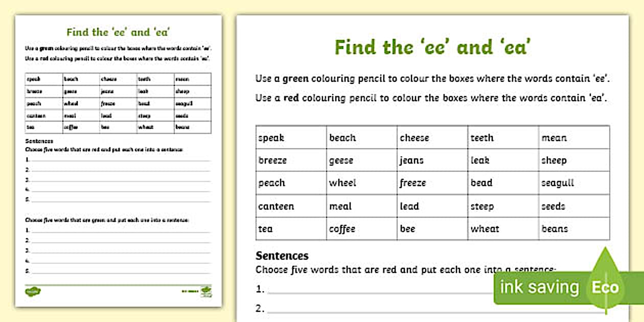This screenshot has height=322, width=644.
Task: Select the 'canteen' box in the large table
Action: click(291, 206)
